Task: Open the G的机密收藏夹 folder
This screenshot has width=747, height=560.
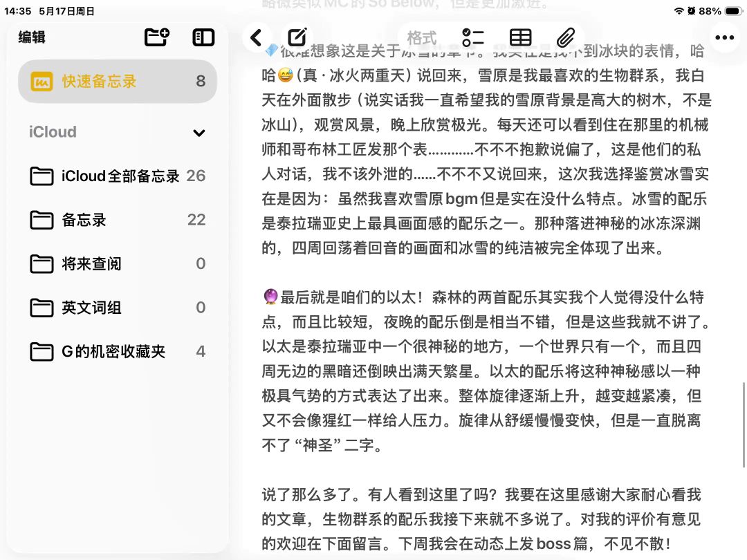Action: (118, 351)
